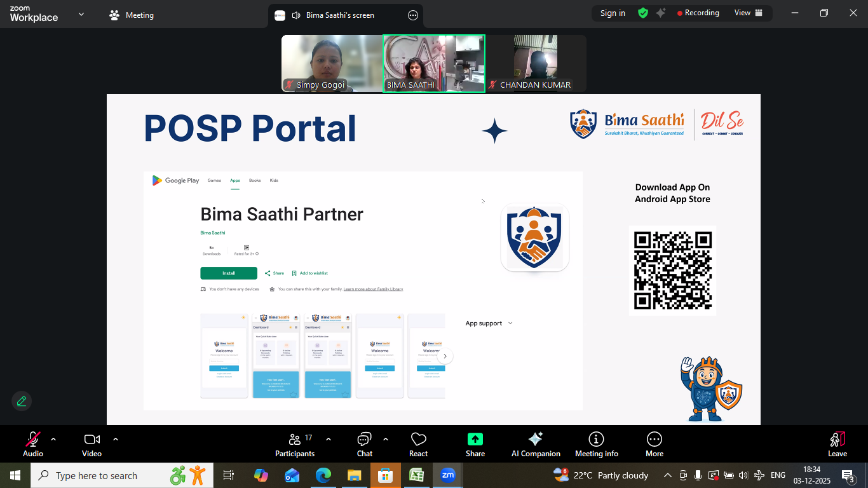The image size is (868, 488).
Task: Open AI Companion
Action: (x=536, y=444)
